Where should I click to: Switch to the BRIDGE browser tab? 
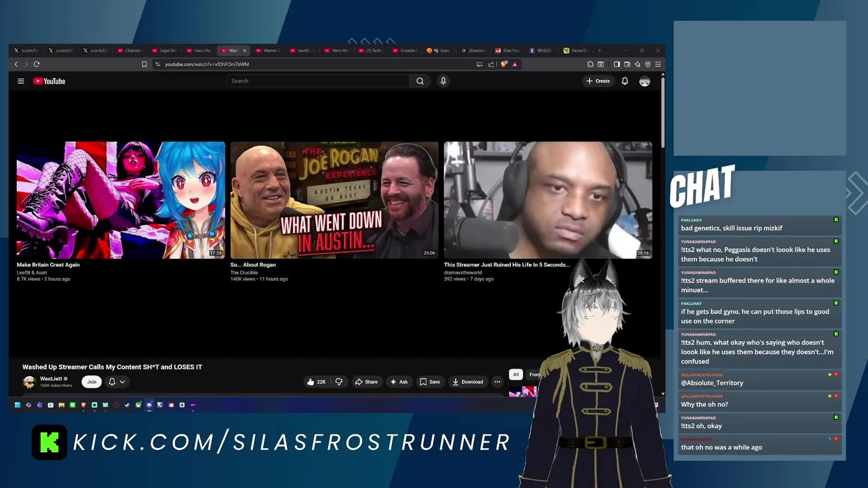542,51
